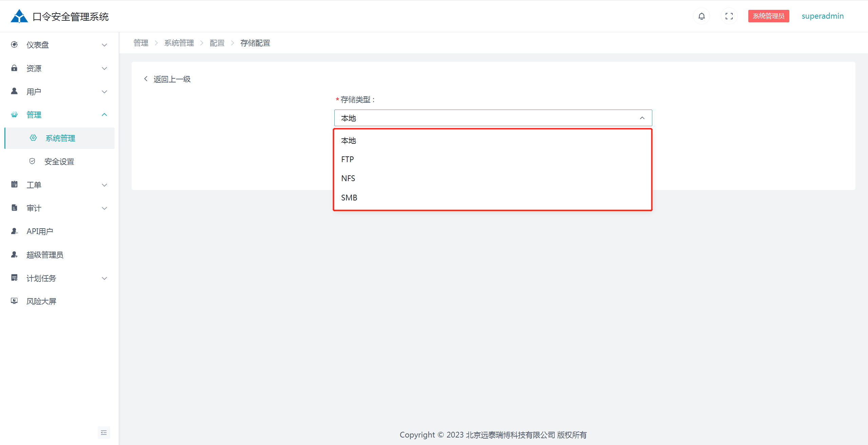Close the 存储类型 dropdown arrow

click(642, 118)
